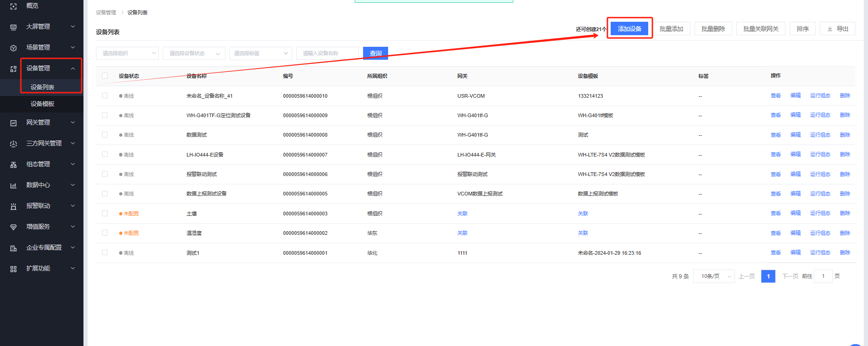This screenshot has width=868, height=346.
Task: Click the 组态管理 hierarchy icon
Action: click(13, 164)
